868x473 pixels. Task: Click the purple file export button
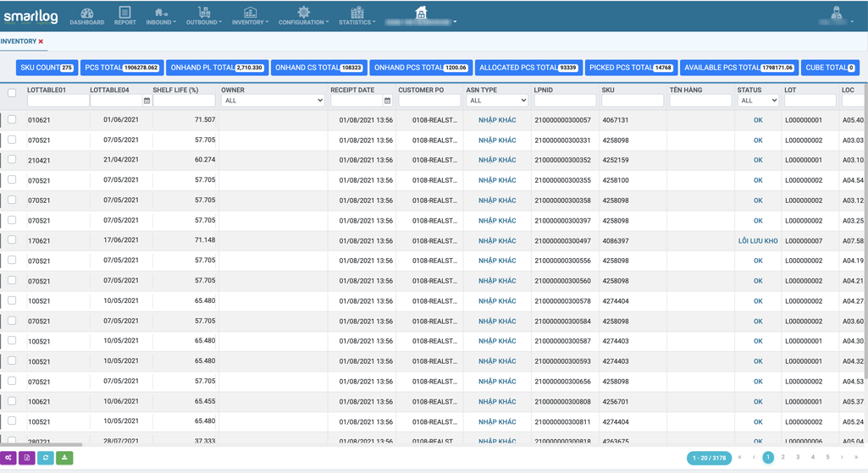point(27,458)
